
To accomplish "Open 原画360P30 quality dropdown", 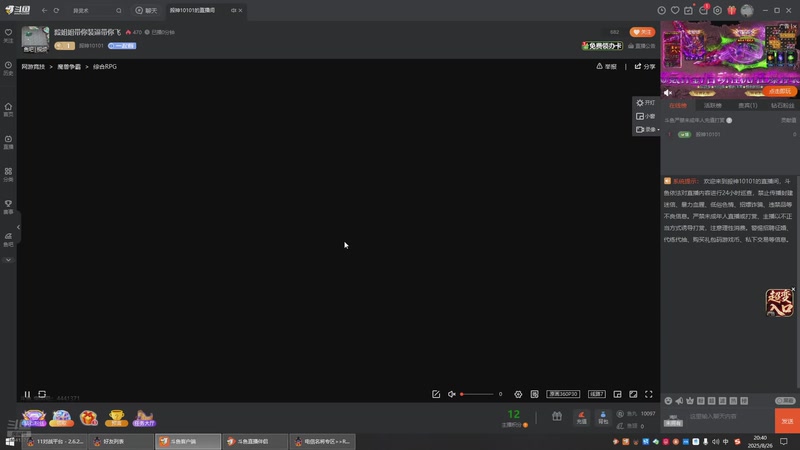I will 563,394.
